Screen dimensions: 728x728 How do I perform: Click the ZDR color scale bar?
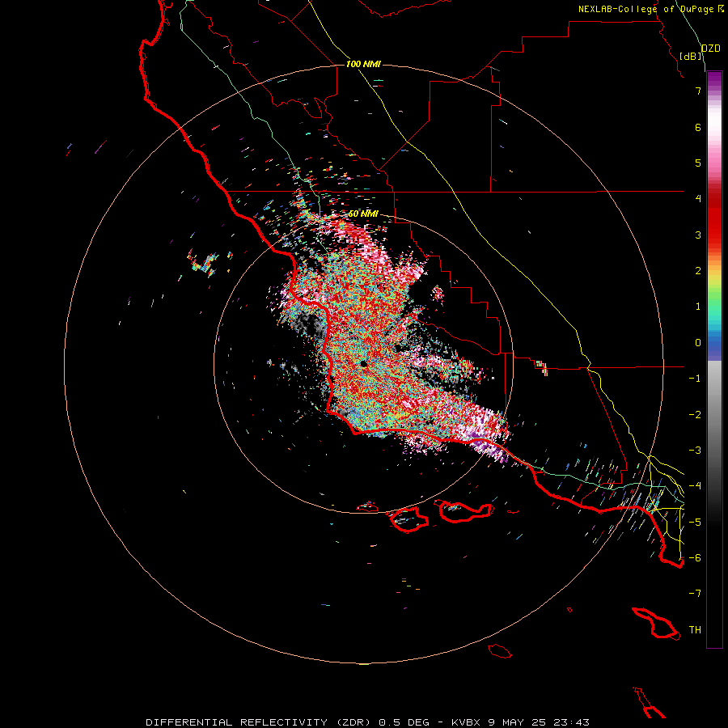[714, 359]
